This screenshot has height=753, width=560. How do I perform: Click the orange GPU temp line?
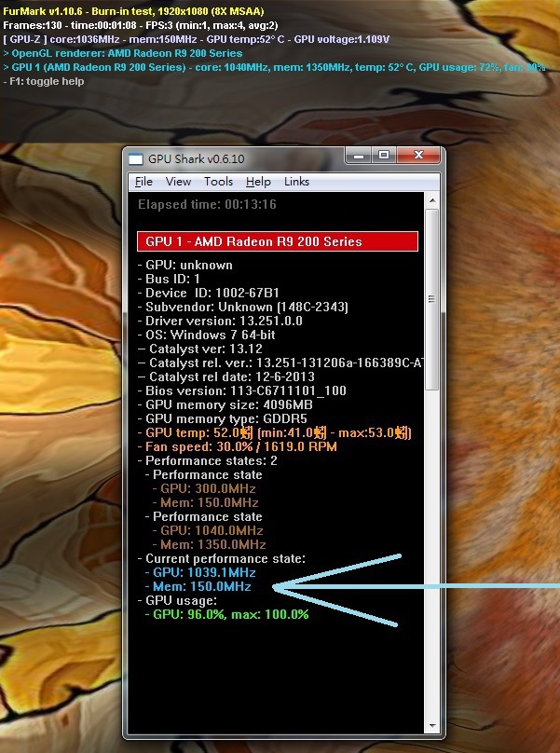point(275,432)
